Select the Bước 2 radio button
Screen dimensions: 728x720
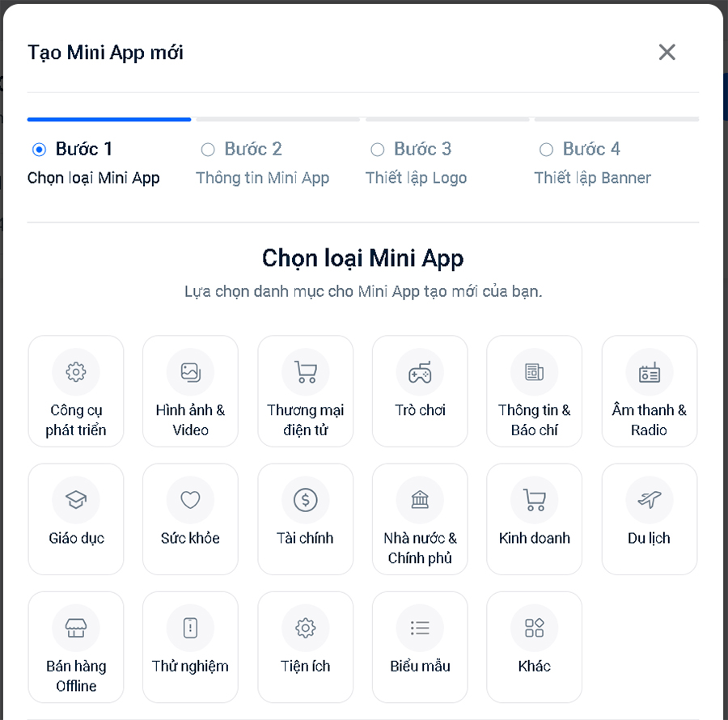(208, 150)
